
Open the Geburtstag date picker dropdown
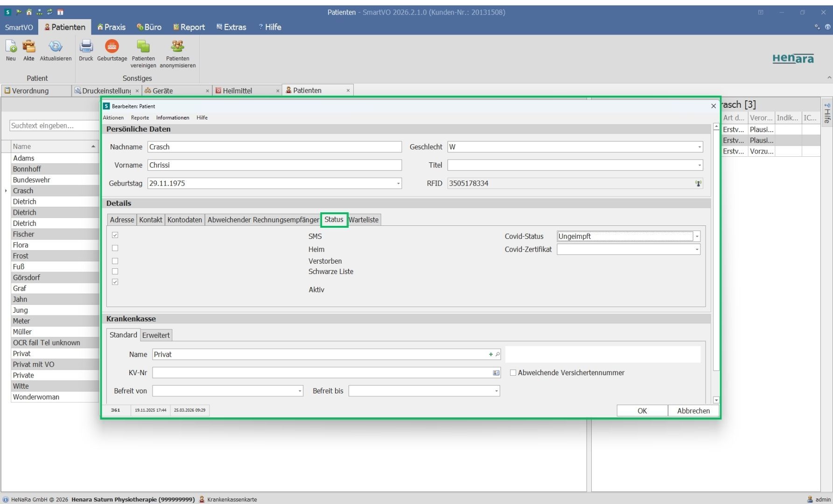coord(398,183)
